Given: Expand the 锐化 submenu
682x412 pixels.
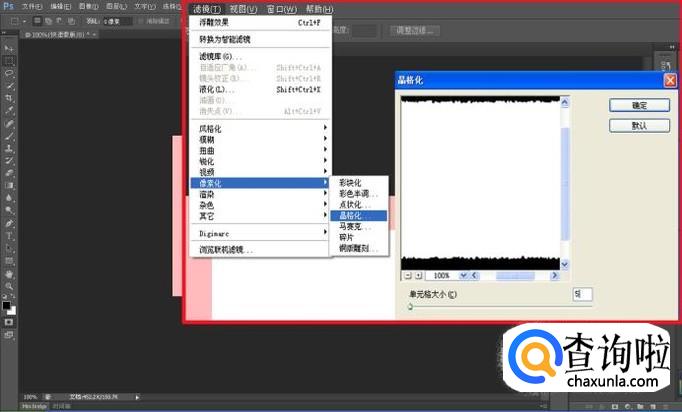Looking at the screenshot, I should 260,161.
